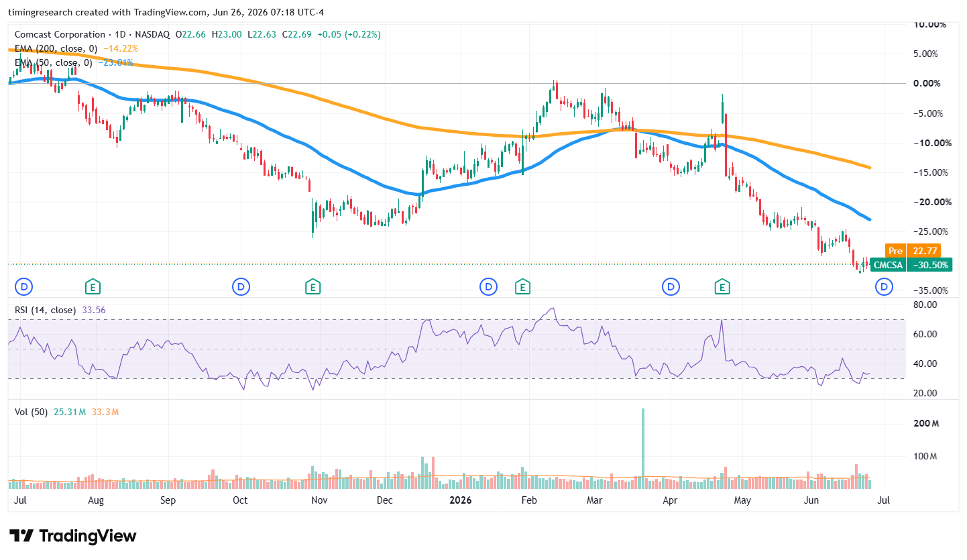The height and width of the screenshot is (560, 967).
Task: Click the earnings E marker just before February
Action: click(x=522, y=287)
